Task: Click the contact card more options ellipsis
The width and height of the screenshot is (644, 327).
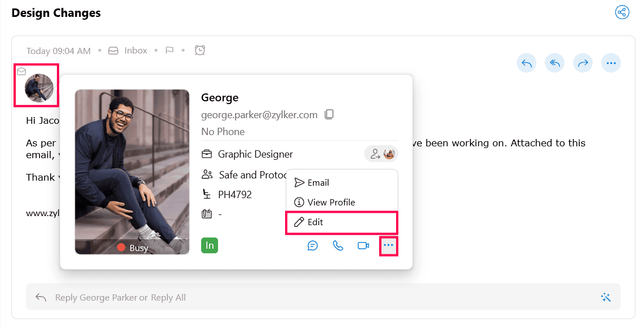Action: pyautogui.click(x=389, y=245)
